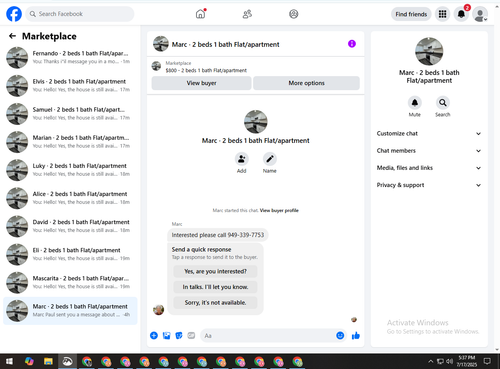Open Alice's apartment conversation
The width and height of the screenshot is (500, 369).
(70, 198)
